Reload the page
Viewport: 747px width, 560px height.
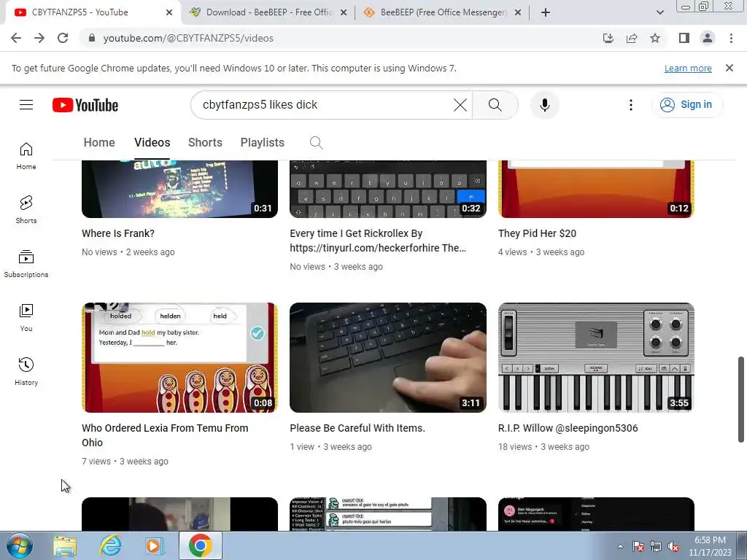tap(63, 38)
